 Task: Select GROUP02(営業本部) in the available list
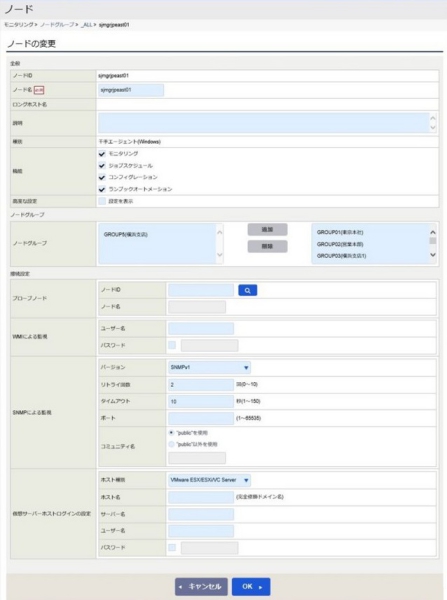click(x=340, y=244)
